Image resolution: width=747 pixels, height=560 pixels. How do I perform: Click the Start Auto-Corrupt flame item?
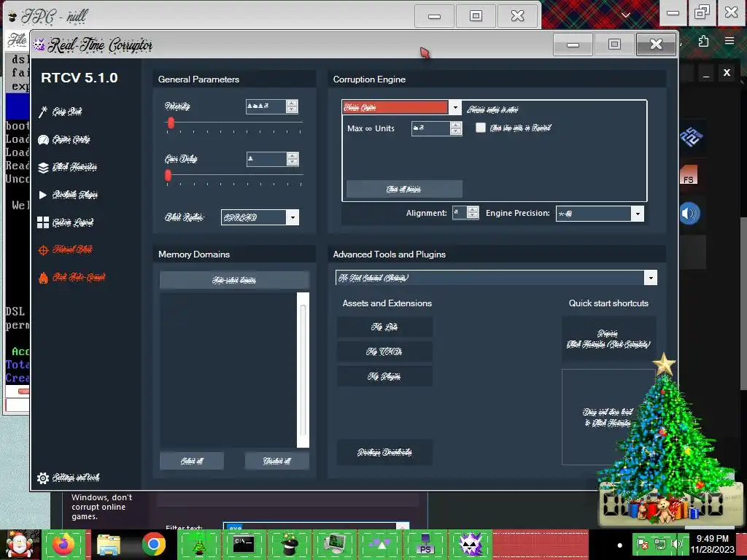coord(71,277)
